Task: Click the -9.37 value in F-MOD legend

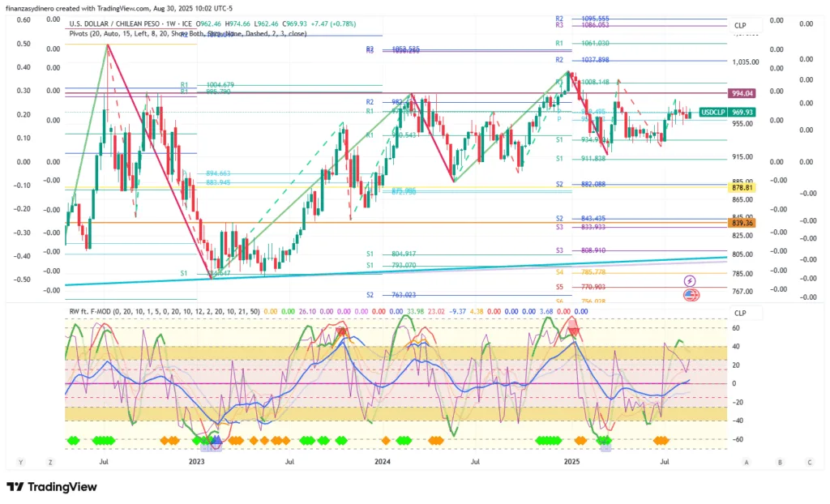Action: (x=457, y=311)
